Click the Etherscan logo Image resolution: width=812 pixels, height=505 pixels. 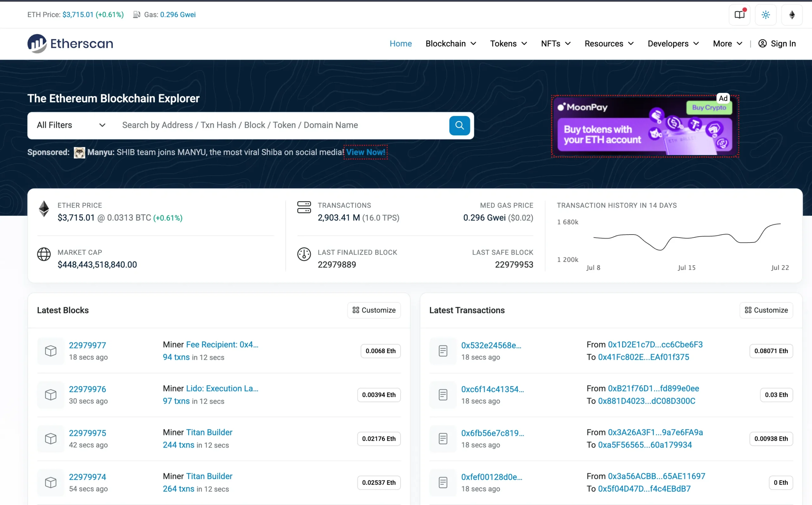70,43
